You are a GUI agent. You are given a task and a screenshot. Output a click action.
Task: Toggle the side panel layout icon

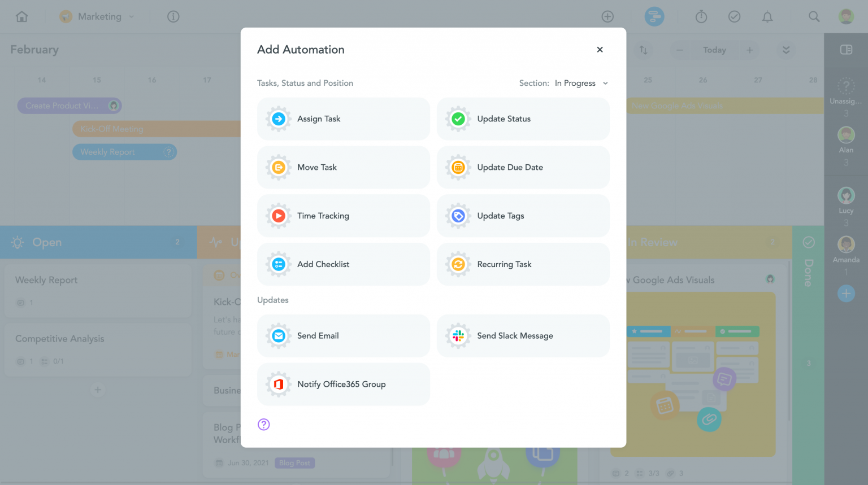[x=846, y=50]
